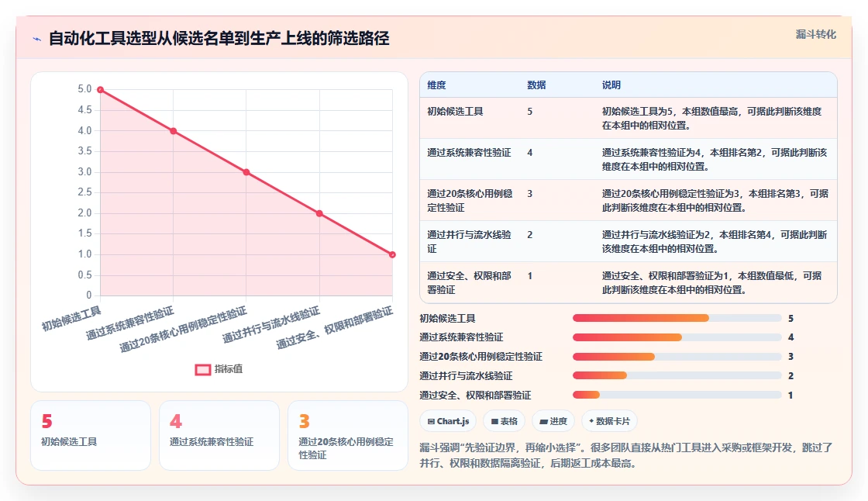
Task: Select table cell 通过安全、权限和部署验证
Action: click(x=470, y=282)
